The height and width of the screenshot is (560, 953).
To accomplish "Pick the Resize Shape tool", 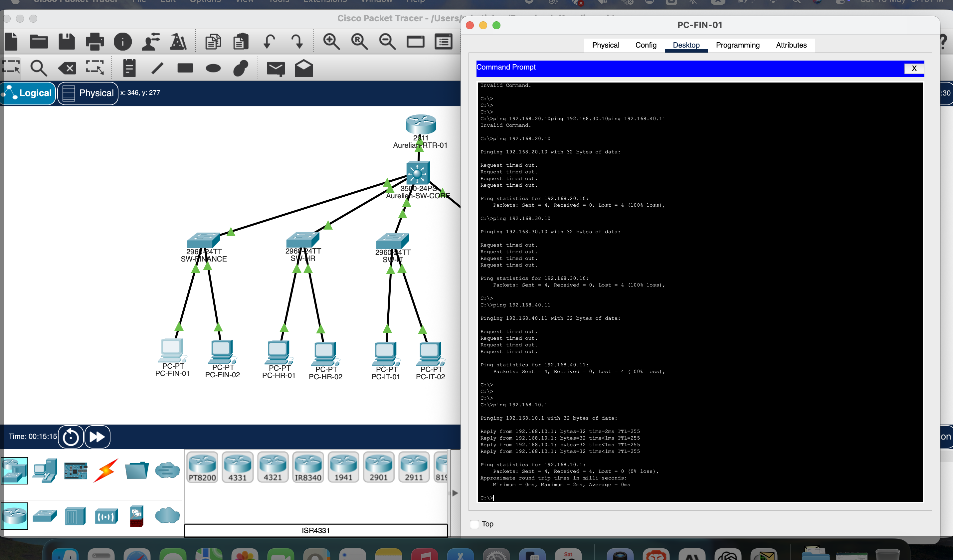I will [95, 68].
